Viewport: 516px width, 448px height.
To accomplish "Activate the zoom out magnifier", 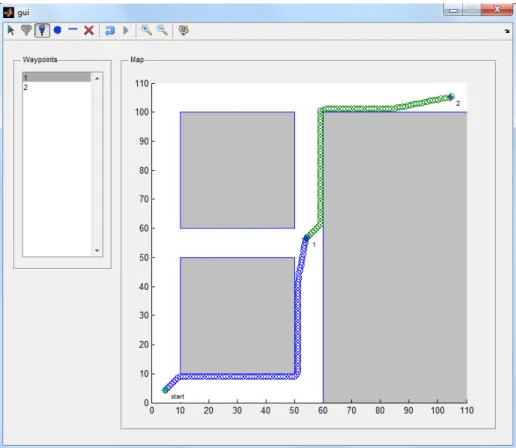I will pyautogui.click(x=162, y=30).
